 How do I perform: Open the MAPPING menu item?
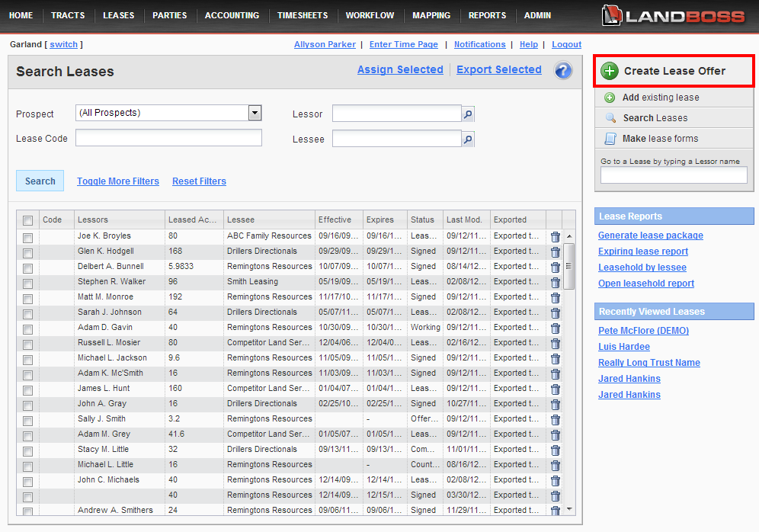[431, 15]
